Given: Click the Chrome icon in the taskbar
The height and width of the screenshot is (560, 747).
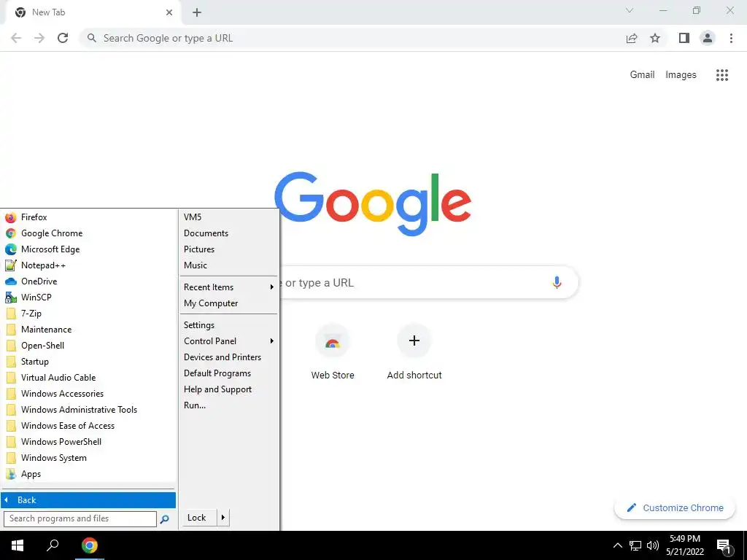Looking at the screenshot, I should 89,545.
